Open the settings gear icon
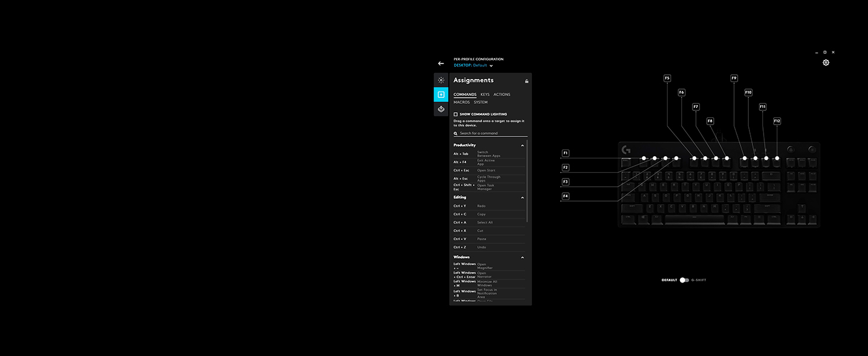 pyautogui.click(x=826, y=63)
